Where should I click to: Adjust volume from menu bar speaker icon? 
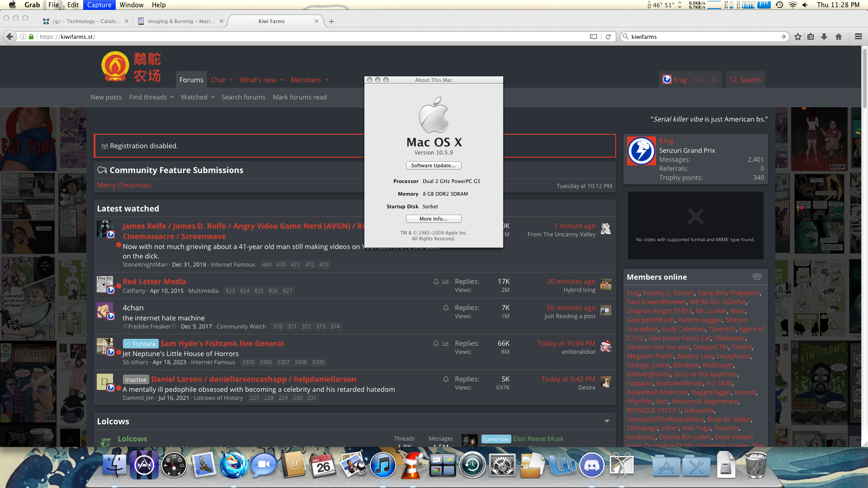pyautogui.click(x=805, y=5)
